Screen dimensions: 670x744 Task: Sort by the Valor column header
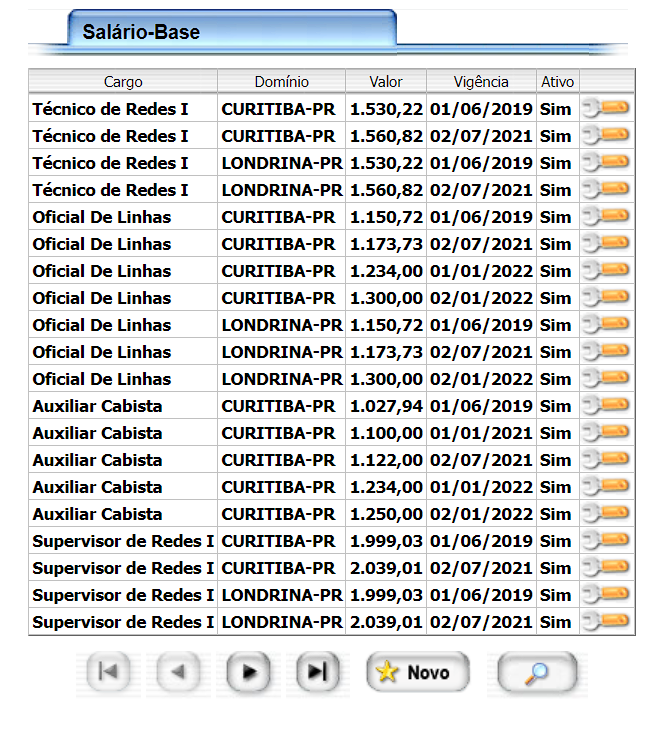(386, 82)
